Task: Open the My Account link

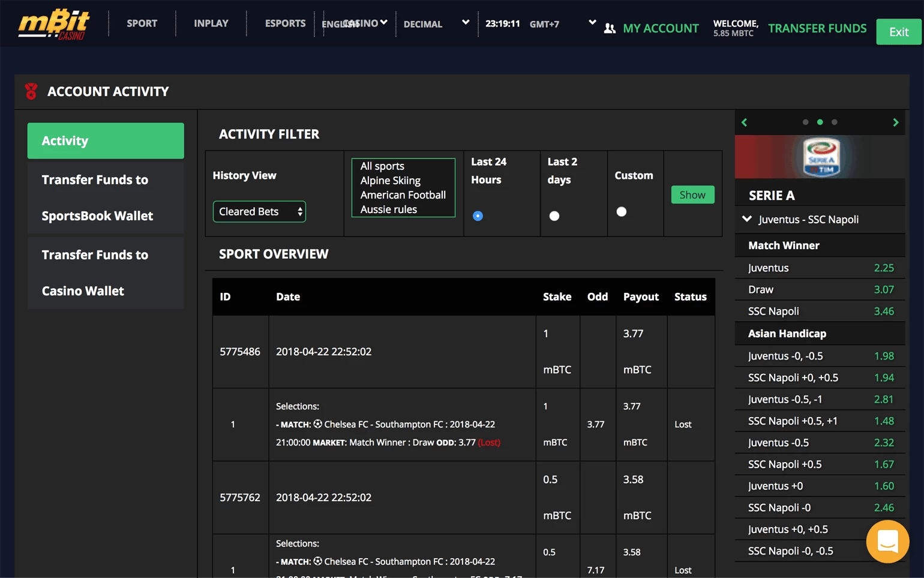Action: click(x=661, y=28)
